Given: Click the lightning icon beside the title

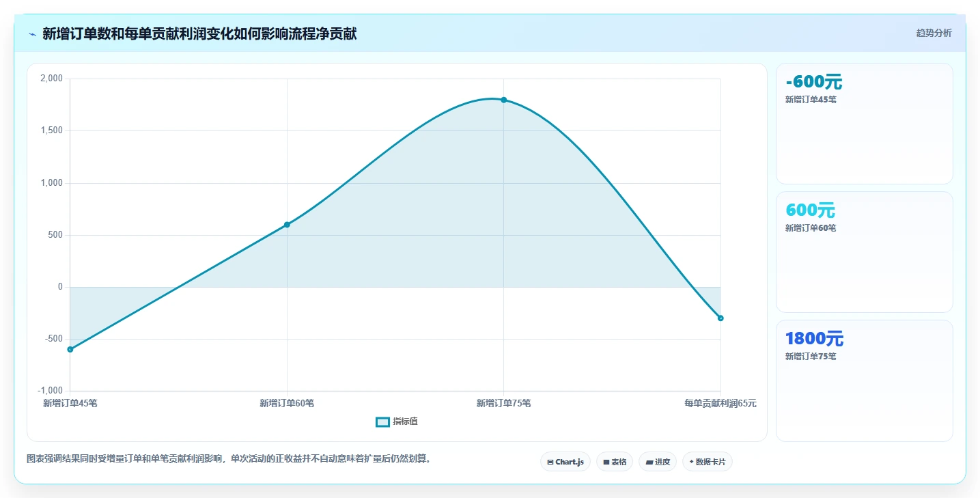Looking at the screenshot, I should click(32, 33).
